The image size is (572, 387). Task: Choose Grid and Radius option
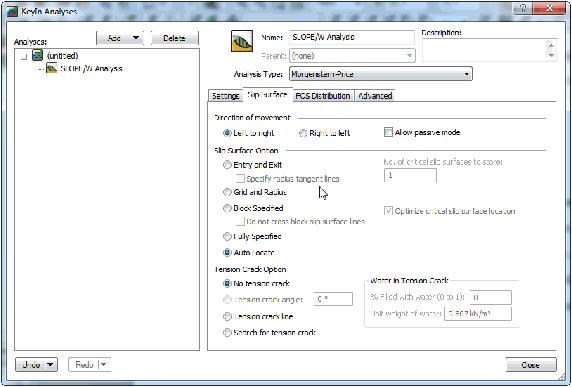pyautogui.click(x=227, y=192)
